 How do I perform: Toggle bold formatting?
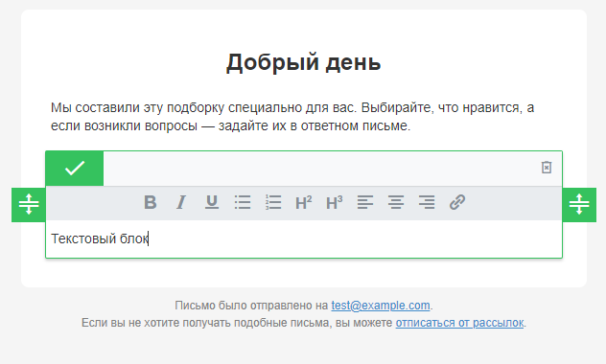[x=151, y=202]
